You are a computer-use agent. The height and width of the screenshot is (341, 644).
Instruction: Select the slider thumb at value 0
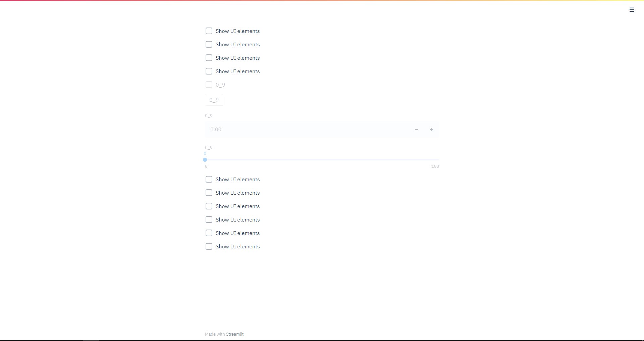205,160
